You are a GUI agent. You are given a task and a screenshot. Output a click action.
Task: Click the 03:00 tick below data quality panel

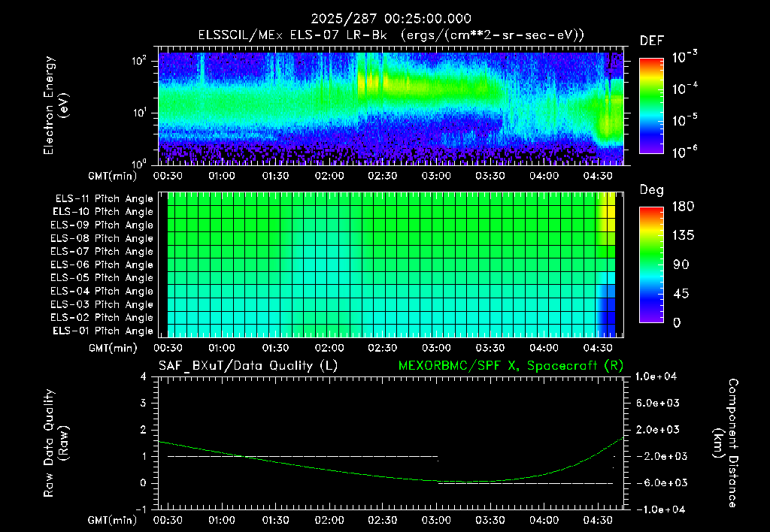[436, 520]
